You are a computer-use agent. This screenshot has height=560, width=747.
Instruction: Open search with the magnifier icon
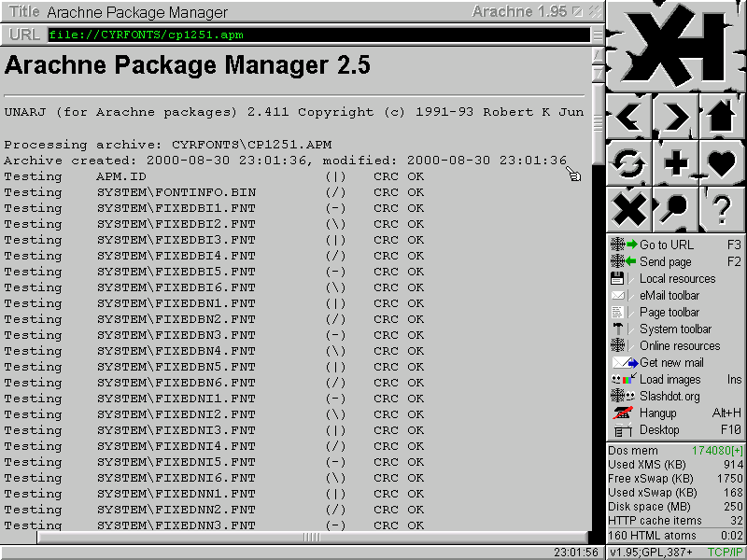click(675, 209)
